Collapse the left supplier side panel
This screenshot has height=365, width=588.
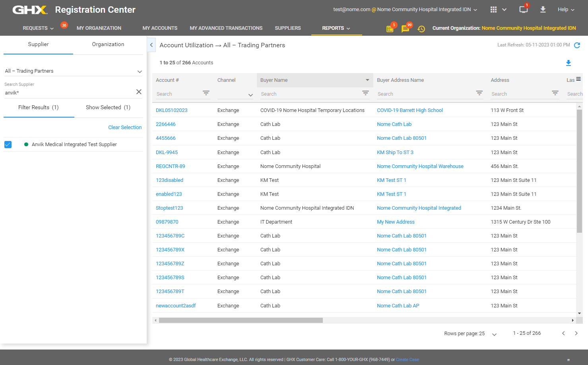tap(151, 45)
